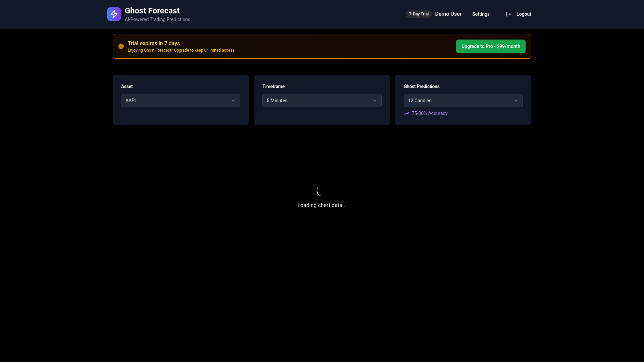Click the Asset field label
The image size is (644, 362).
pyautogui.click(x=127, y=86)
